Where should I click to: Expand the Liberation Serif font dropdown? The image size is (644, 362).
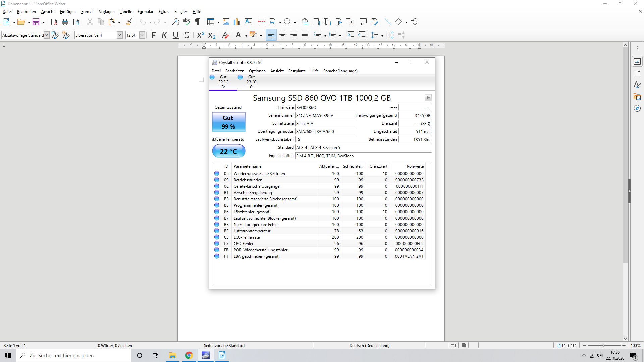[119, 35]
